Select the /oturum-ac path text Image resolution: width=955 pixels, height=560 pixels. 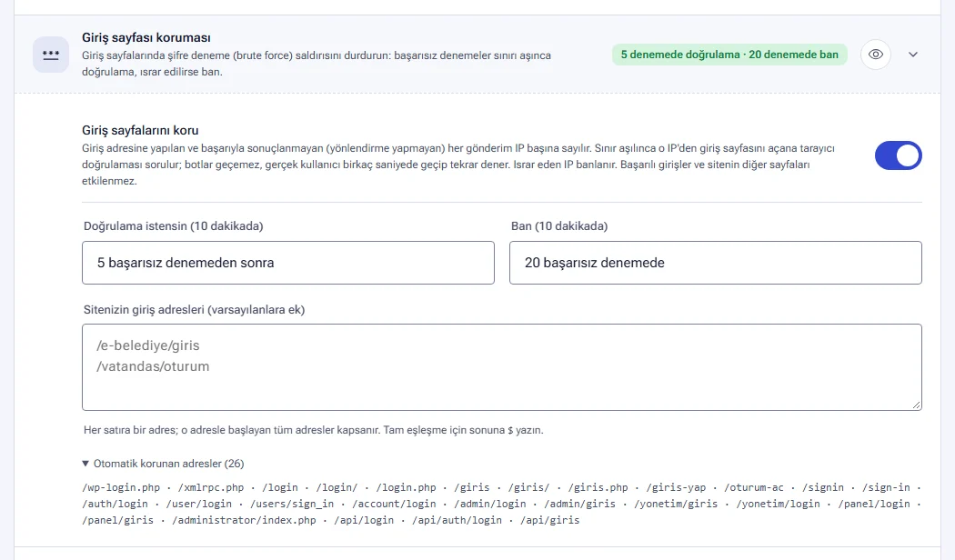pos(754,487)
